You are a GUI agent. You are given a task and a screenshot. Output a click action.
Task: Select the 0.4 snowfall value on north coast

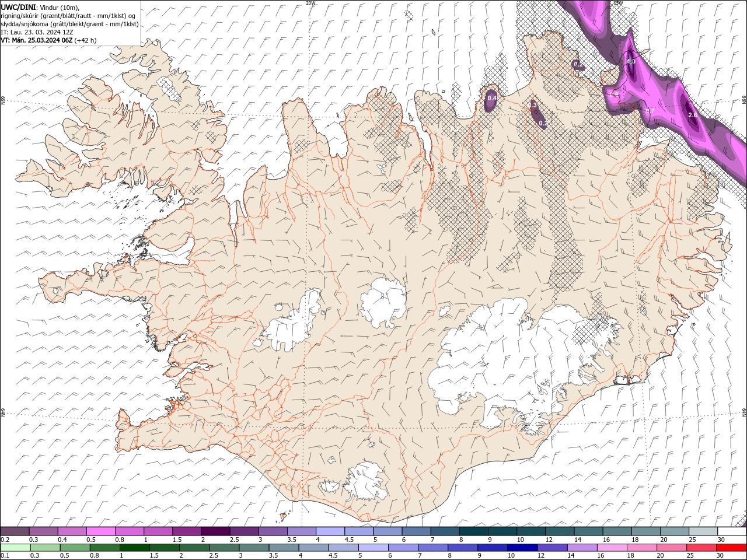click(491, 98)
